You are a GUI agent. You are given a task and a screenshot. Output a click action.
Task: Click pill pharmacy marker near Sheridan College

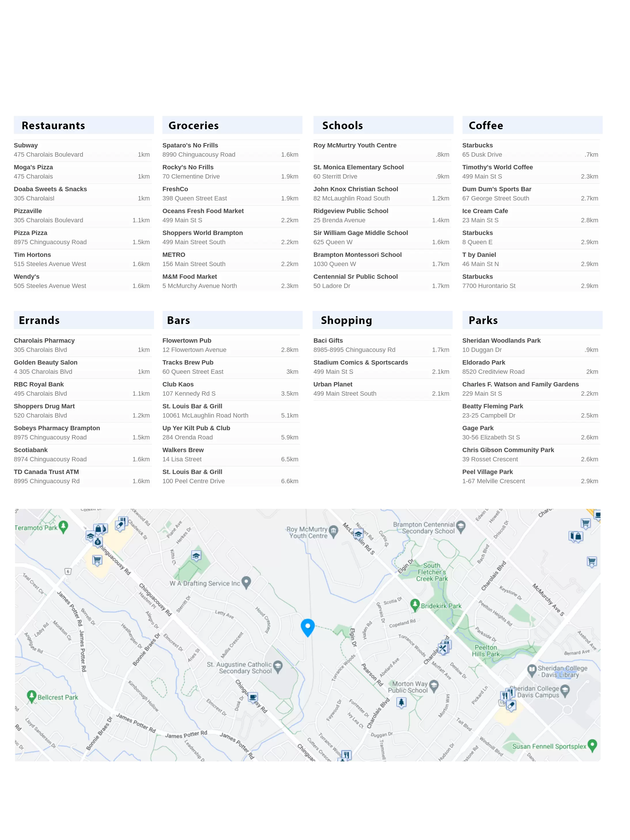pyautogui.click(x=511, y=706)
